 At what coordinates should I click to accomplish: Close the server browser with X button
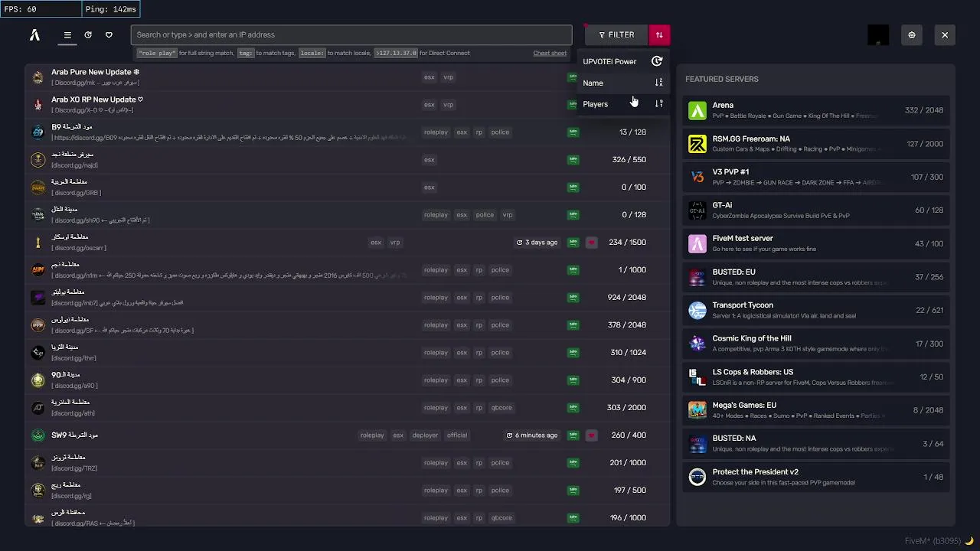(x=945, y=34)
